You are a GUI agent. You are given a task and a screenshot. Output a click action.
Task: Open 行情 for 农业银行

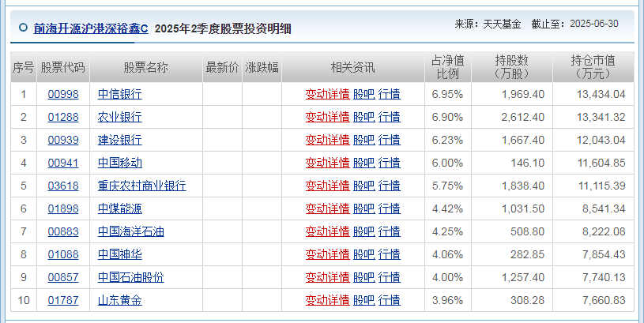click(x=390, y=118)
